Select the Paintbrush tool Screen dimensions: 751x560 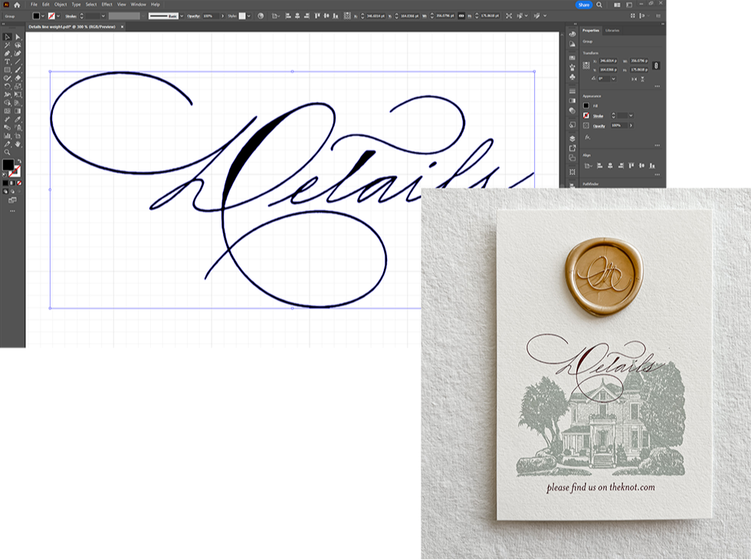click(18, 70)
